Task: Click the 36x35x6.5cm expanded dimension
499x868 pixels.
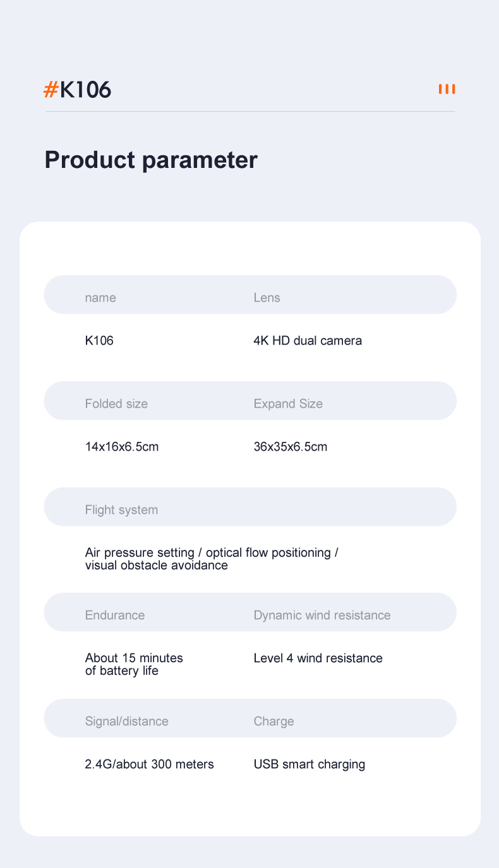Action: (x=291, y=446)
